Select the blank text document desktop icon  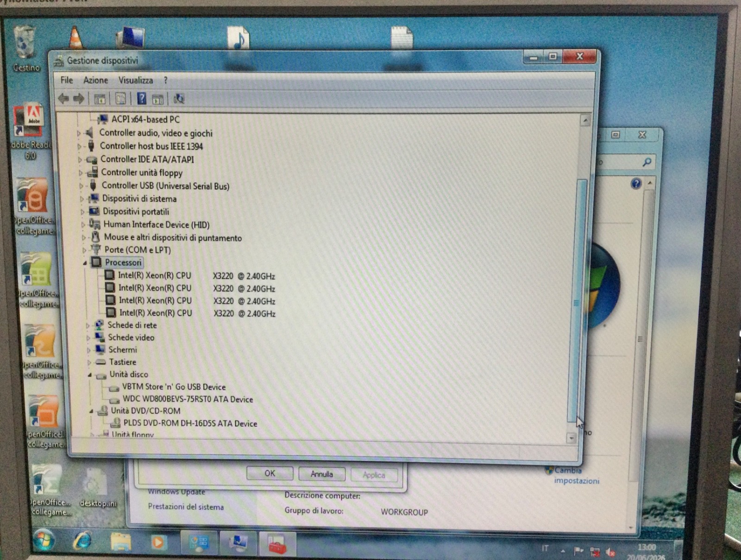(402, 37)
